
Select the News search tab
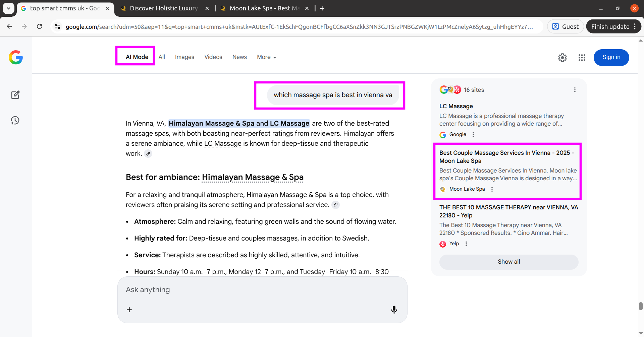coord(239,57)
